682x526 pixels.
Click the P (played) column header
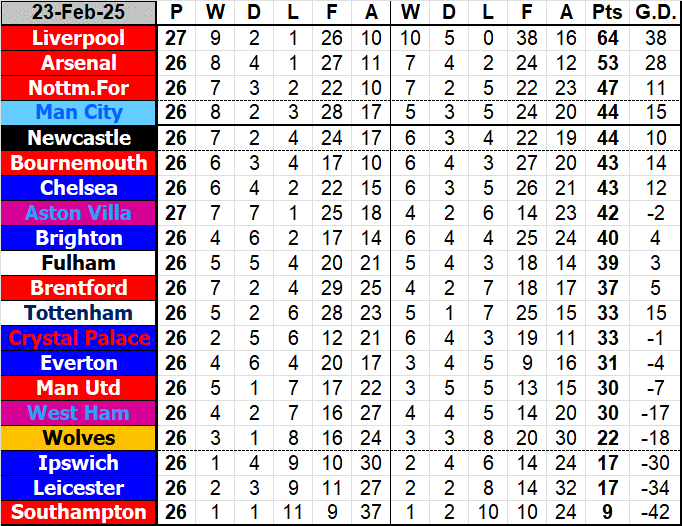[177, 13]
